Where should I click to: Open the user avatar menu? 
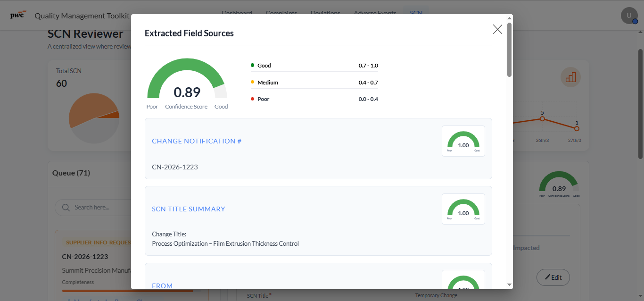click(x=629, y=16)
